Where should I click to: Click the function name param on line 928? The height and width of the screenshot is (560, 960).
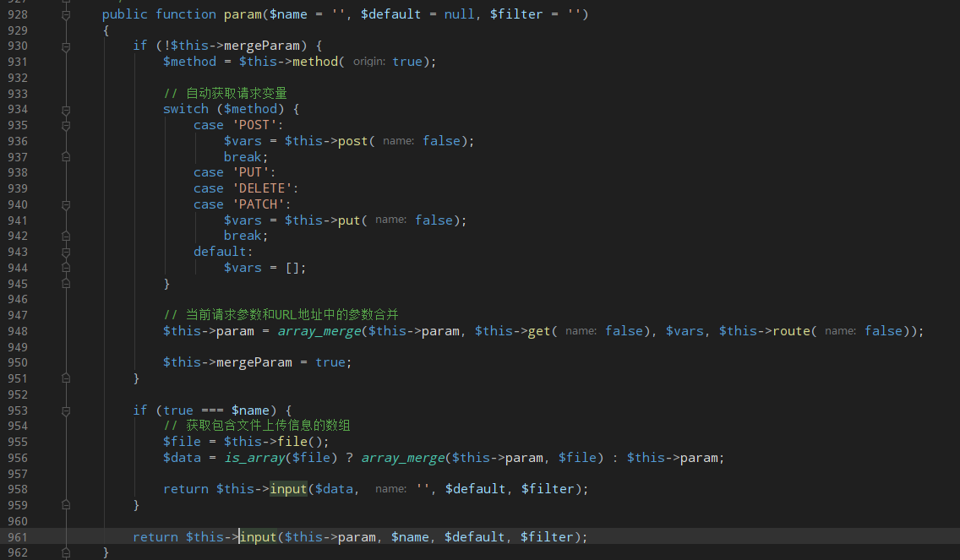click(x=243, y=14)
